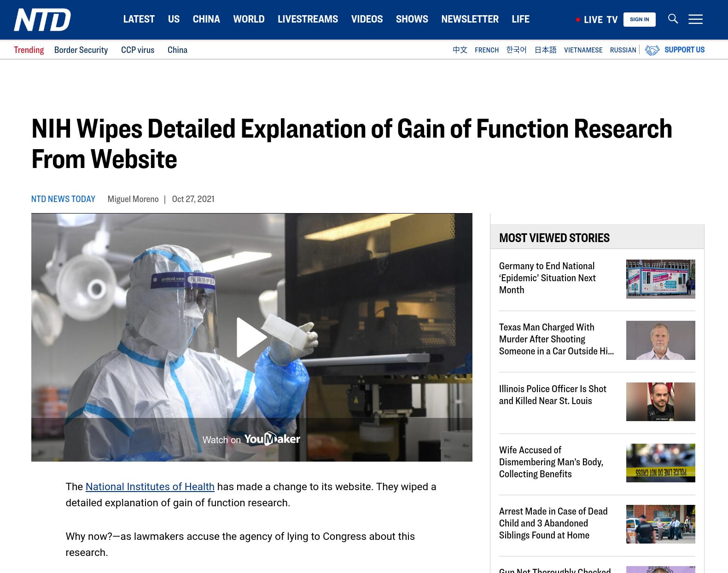Image resolution: width=728 pixels, height=573 pixels.
Task: Switch to FRENCH edition
Action: coord(487,50)
